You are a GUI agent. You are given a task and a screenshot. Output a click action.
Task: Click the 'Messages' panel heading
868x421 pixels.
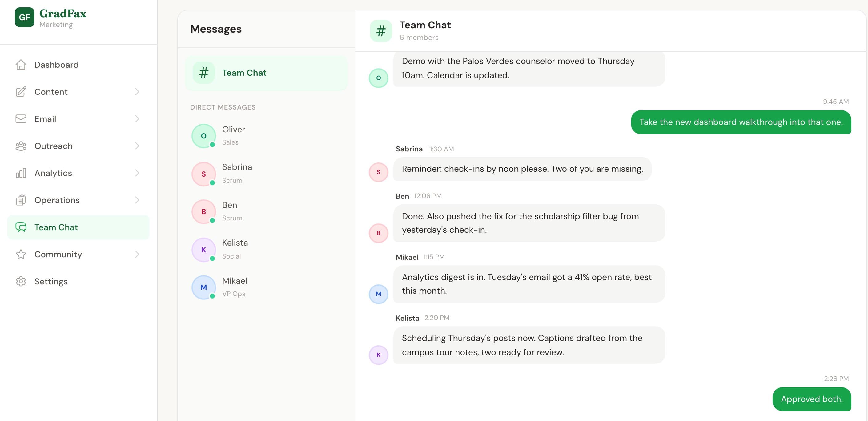tap(216, 29)
